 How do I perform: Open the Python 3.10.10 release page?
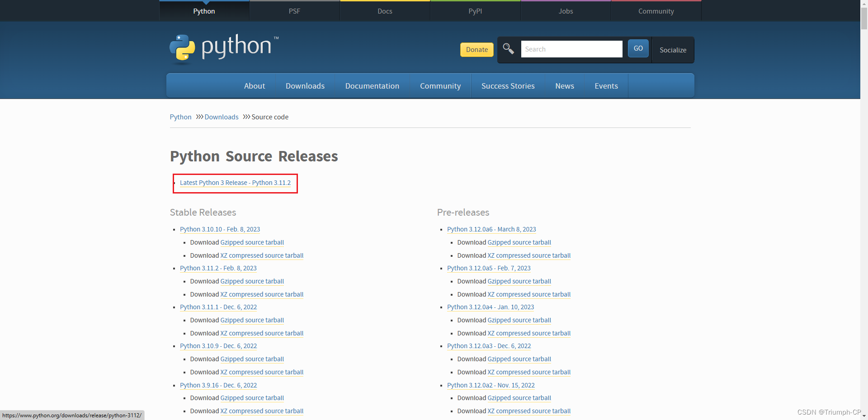click(220, 229)
